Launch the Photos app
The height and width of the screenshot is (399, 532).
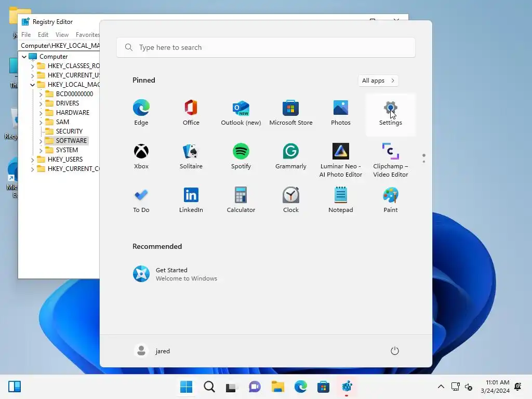tap(341, 113)
